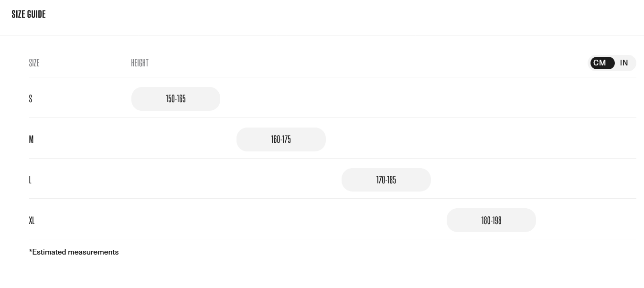Click the Estimated measurements footnote
The width and height of the screenshot is (644, 288).
75,252
